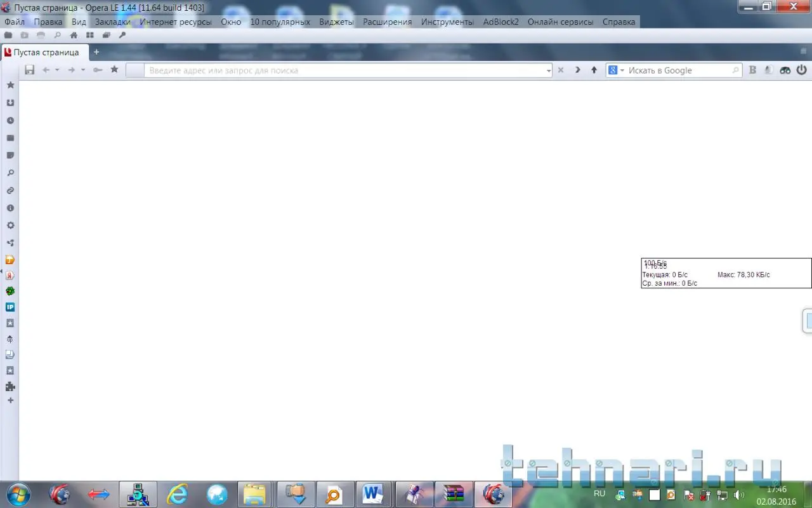
Task: Open Internet Explorer from the taskbar
Action: click(x=177, y=493)
